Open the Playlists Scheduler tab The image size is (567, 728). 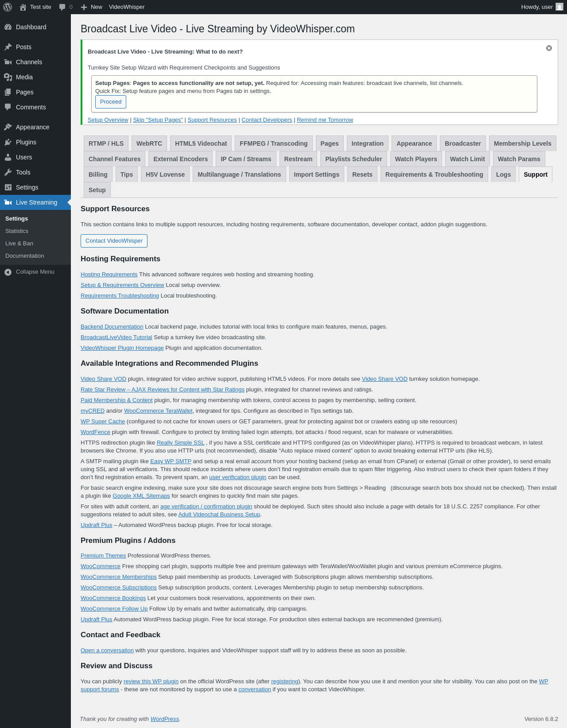click(x=353, y=159)
